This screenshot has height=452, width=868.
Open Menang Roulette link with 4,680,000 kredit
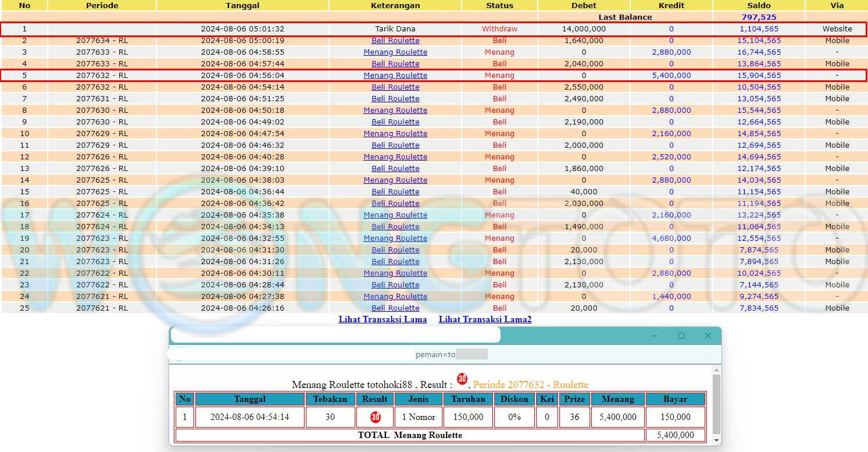395,239
